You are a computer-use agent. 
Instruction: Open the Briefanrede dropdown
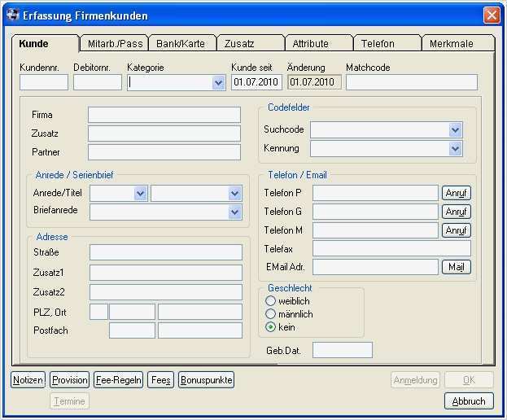(234, 212)
